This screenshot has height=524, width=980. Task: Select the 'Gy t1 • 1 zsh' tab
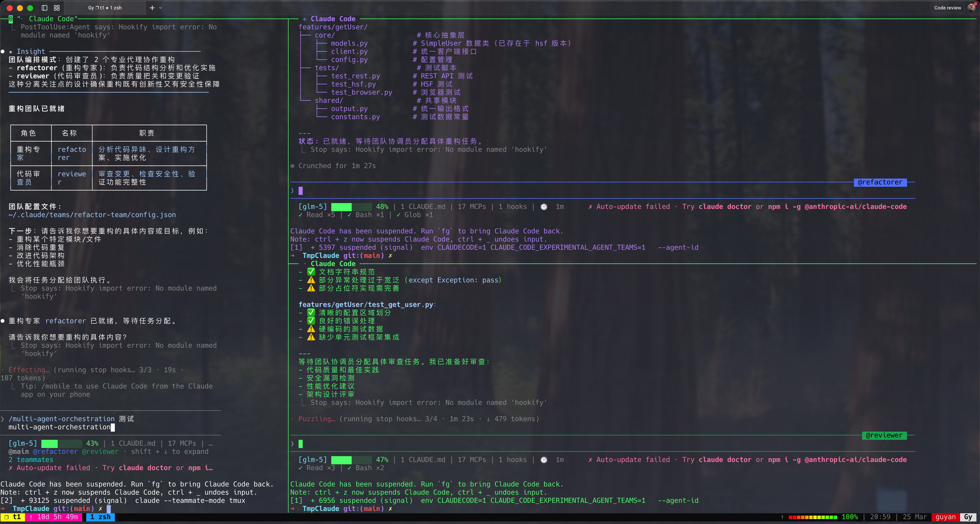pos(105,8)
